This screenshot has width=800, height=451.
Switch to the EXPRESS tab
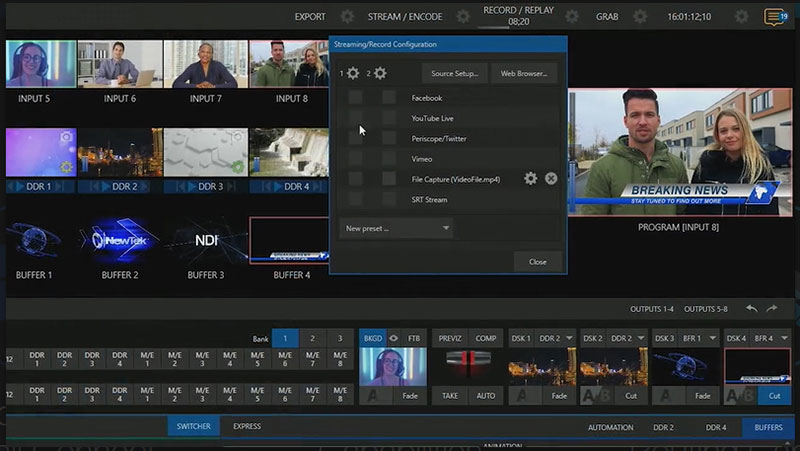point(247,427)
